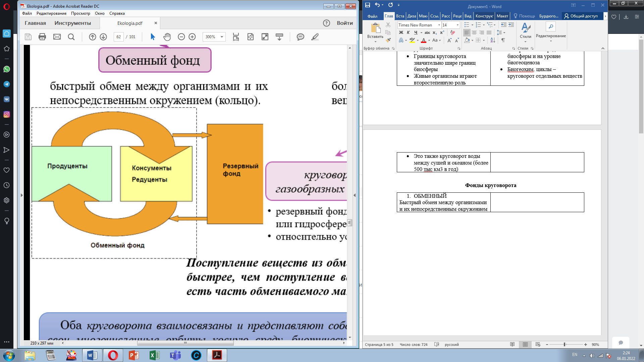Open Файл backstage in Word
Screen dimensions: 644x362
(x=372, y=16)
